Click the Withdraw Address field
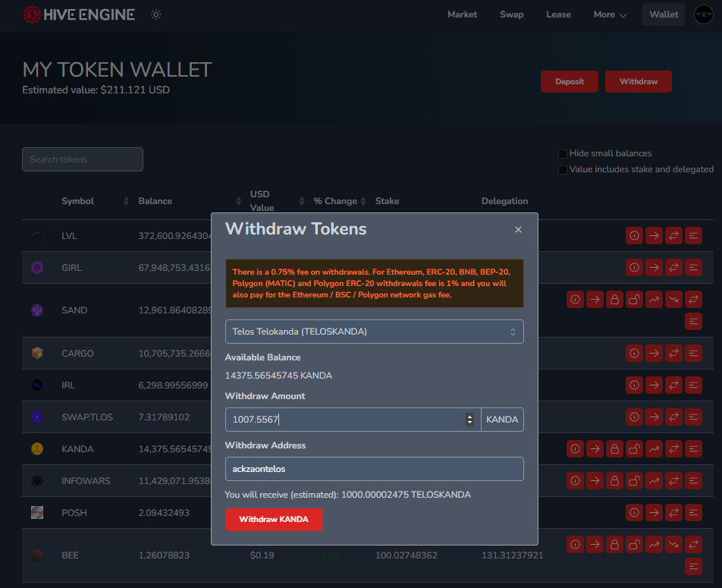 pyautogui.click(x=374, y=469)
